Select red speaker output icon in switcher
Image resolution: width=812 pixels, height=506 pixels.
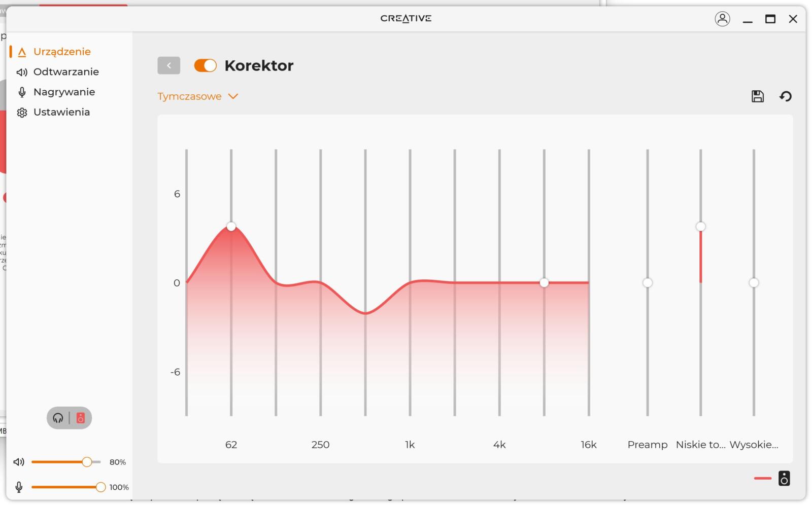(80, 418)
